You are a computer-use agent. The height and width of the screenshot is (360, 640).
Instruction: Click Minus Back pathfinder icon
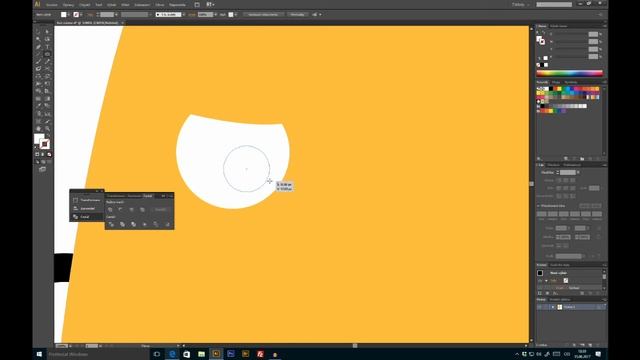[167, 224]
